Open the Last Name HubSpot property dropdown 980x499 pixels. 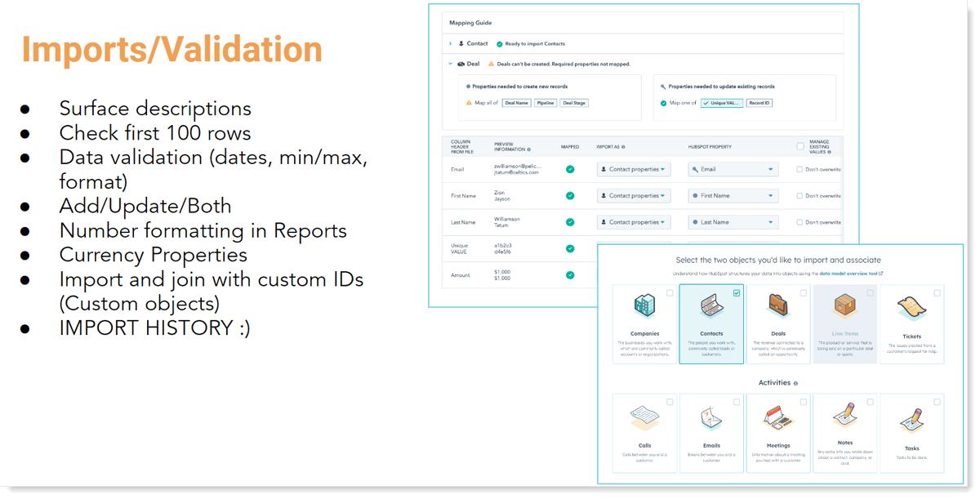point(733,222)
